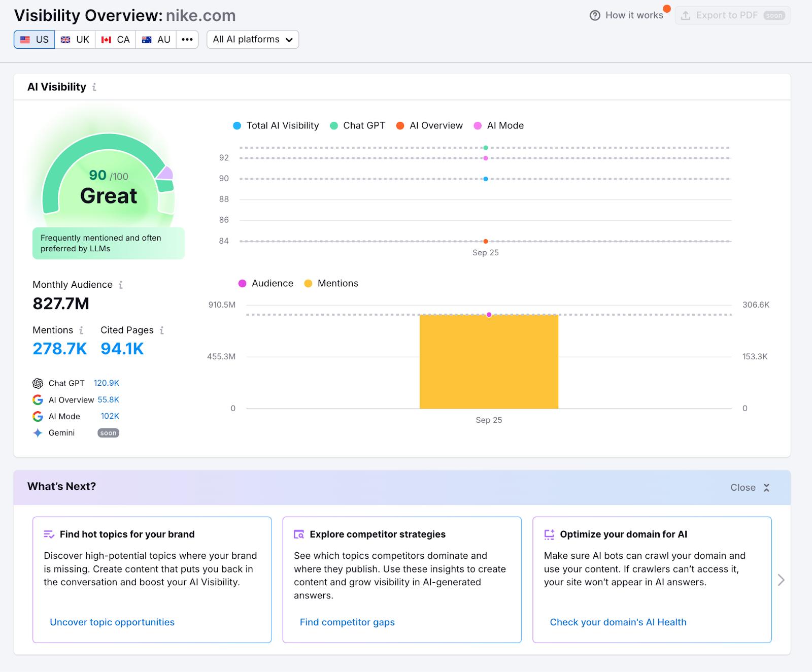Close the What's Next panel
Screen dimensions: 812x672
click(750, 488)
